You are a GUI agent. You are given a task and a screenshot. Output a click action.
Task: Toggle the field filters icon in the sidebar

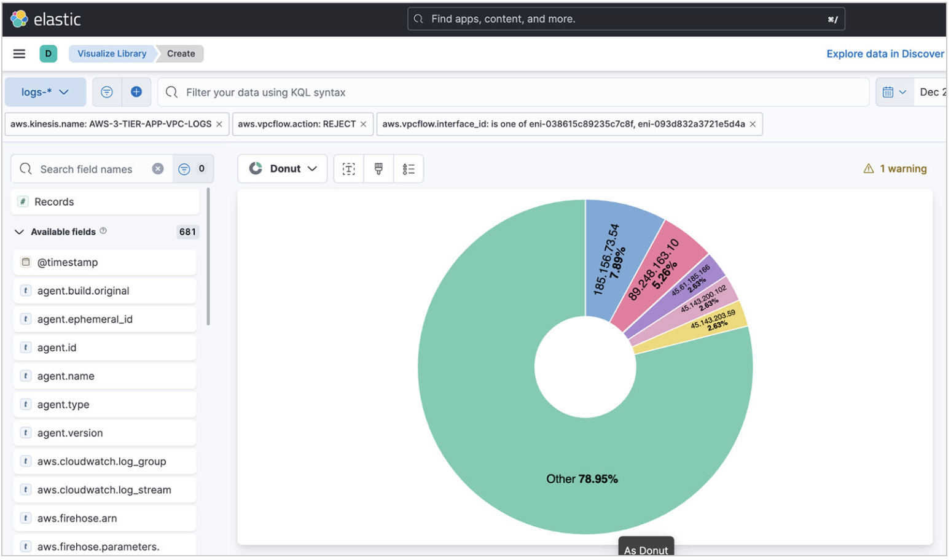pyautogui.click(x=184, y=168)
